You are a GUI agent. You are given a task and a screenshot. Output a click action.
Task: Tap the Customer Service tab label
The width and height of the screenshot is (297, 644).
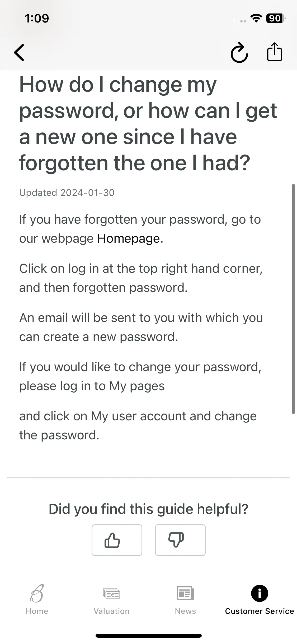pyautogui.click(x=260, y=611)
